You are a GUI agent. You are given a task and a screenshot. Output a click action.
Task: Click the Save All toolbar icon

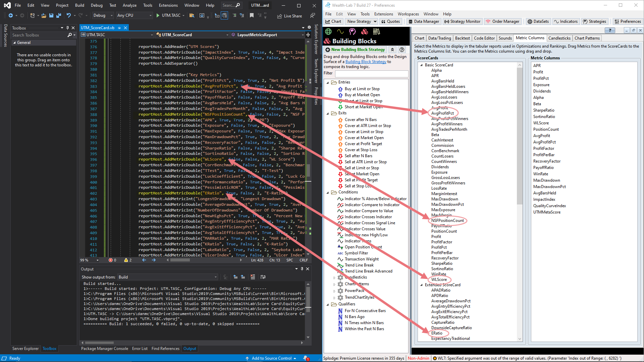click(x=58, y=15)
